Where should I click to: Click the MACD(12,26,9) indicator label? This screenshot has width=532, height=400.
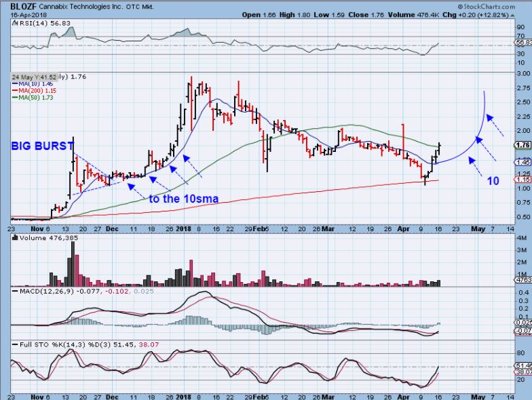pos(46,292)
